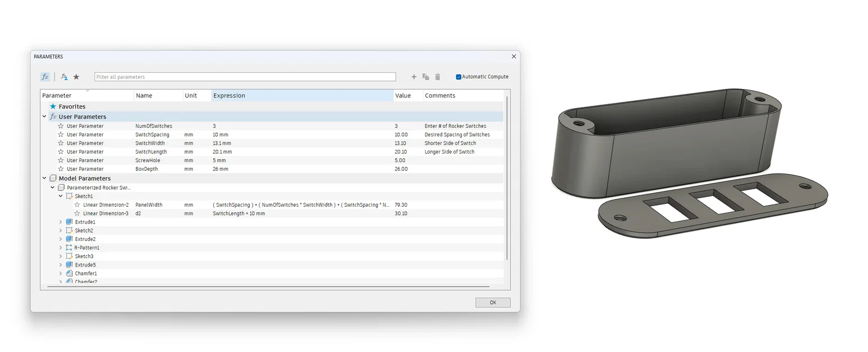868x352 pixels.
Task: Toggle the Automatic Compute checkbox
Action: click(x=458, y=77)
